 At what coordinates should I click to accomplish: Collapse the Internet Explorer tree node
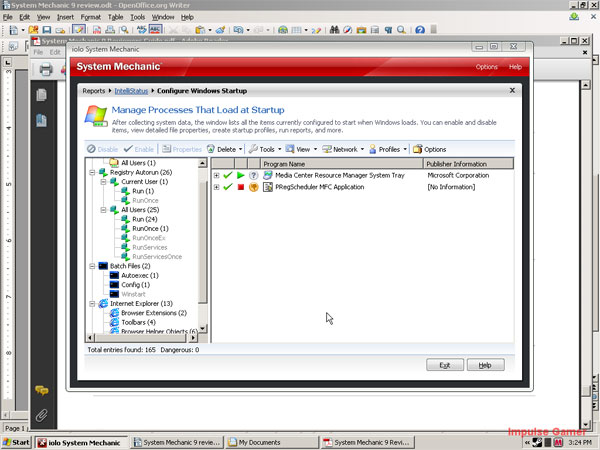click(92, 304)
